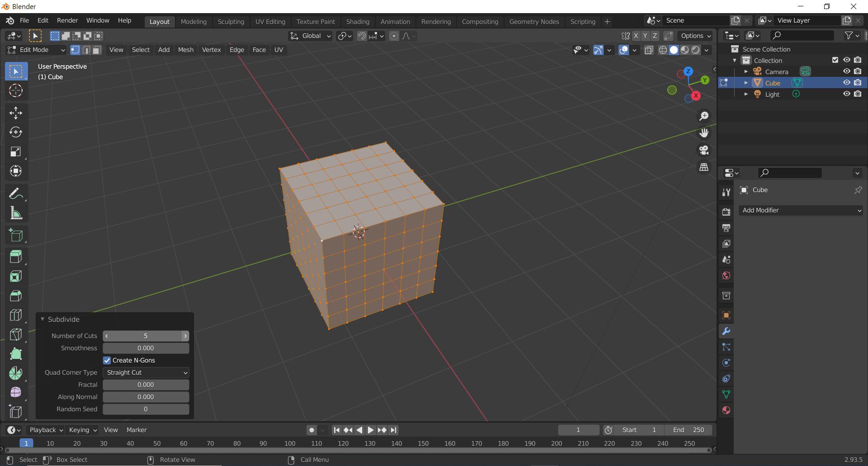Open Material Properties tab icon
The height and width of the screenshot is (466, 868).
(x=726, y=410)
